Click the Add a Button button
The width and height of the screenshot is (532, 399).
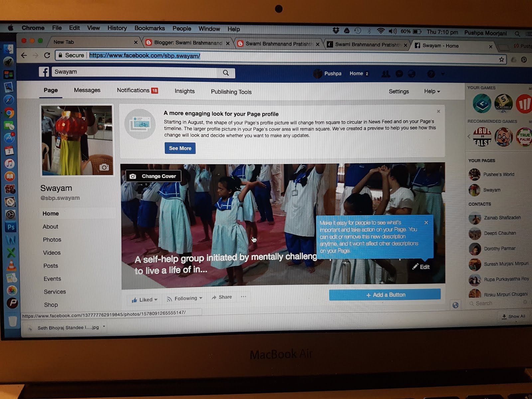(x=385, y=295)
